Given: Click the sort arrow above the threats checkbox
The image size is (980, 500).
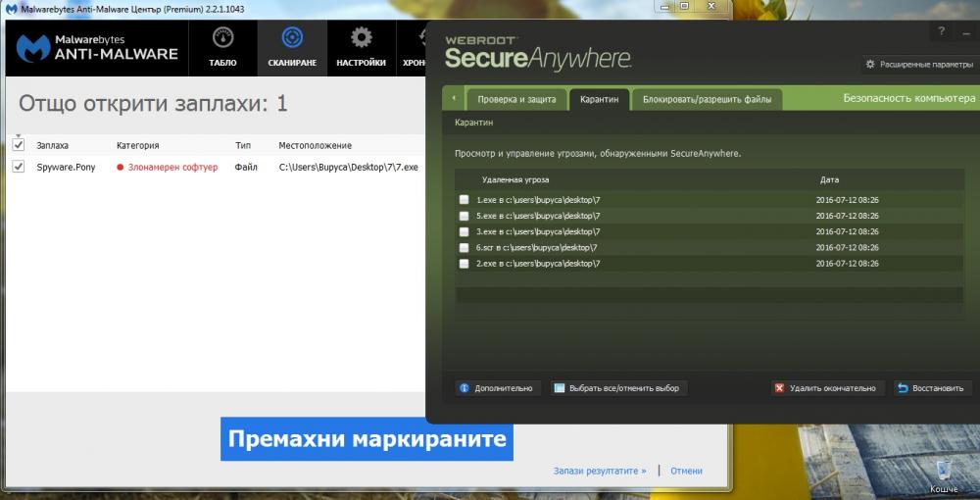Looking at the screenshot, I should [x=18, y=135].
